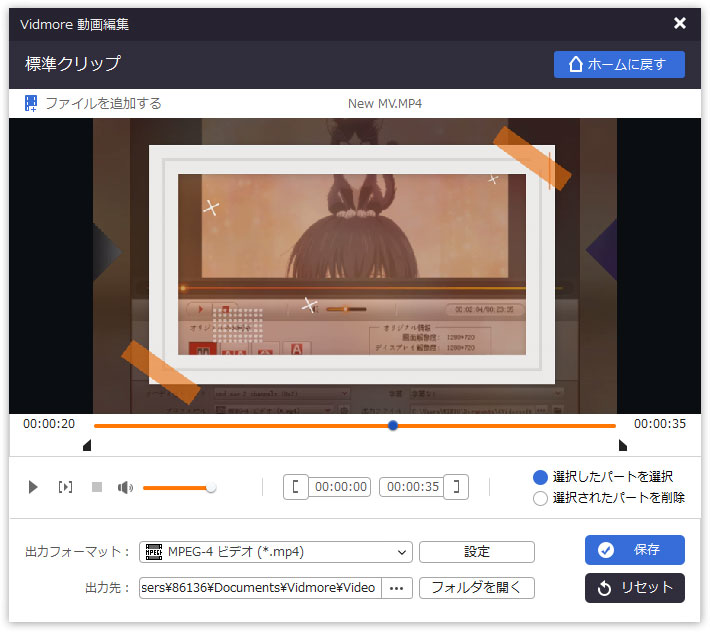
Task: Open the output format dropdown
Action: point(276,552)
